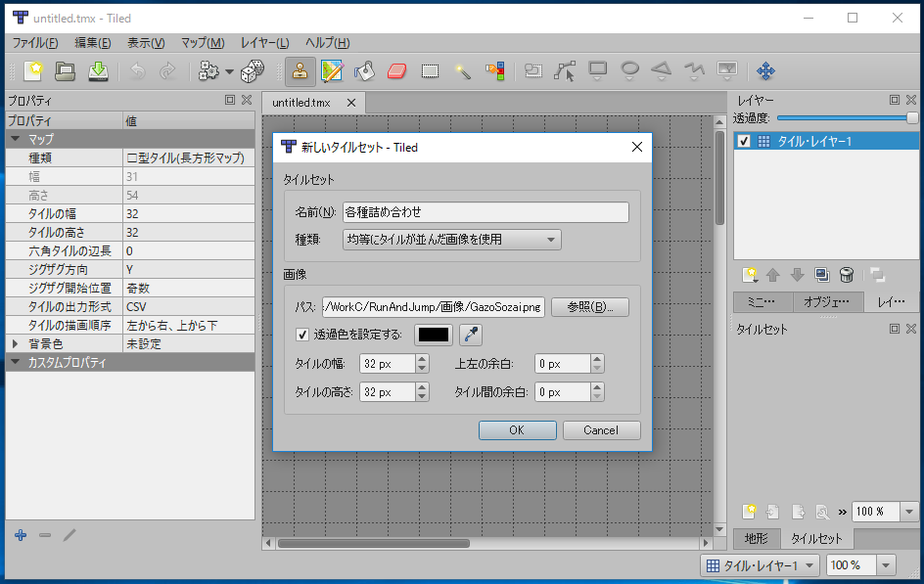This screenshot has width=924, height=584.
Task: Click the duplicate layer icon
Action: point(821,274)
